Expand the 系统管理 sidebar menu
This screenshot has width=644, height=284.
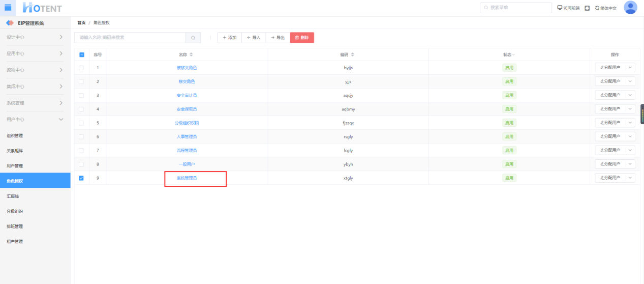(x=35, y=103)
